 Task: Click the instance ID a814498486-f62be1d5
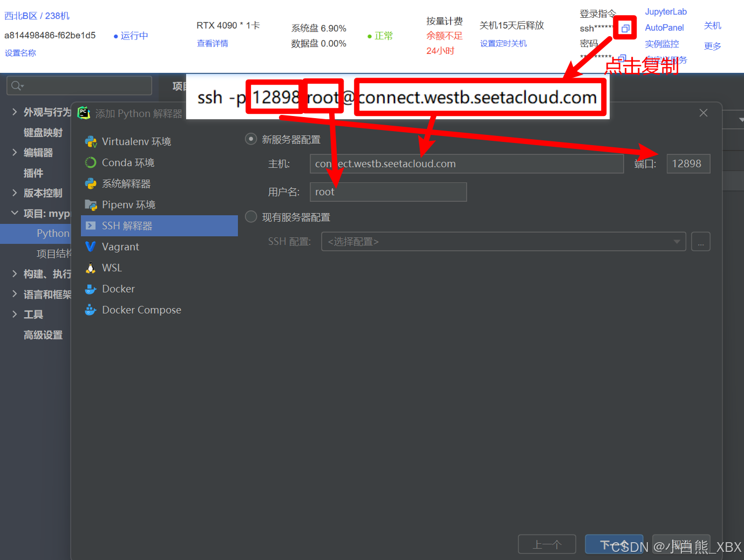tap(50, 35)
